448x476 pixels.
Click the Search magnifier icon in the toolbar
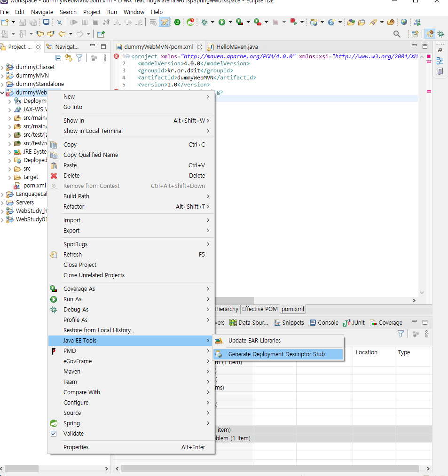tap(397, 34)
